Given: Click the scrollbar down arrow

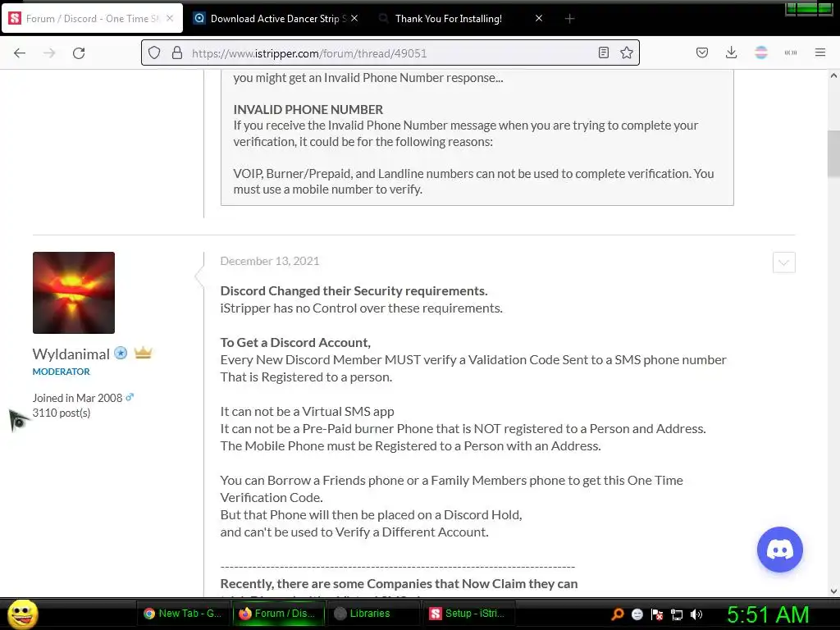Looking at the screenshot, I should pyautogui.click(x=833, y=591).
